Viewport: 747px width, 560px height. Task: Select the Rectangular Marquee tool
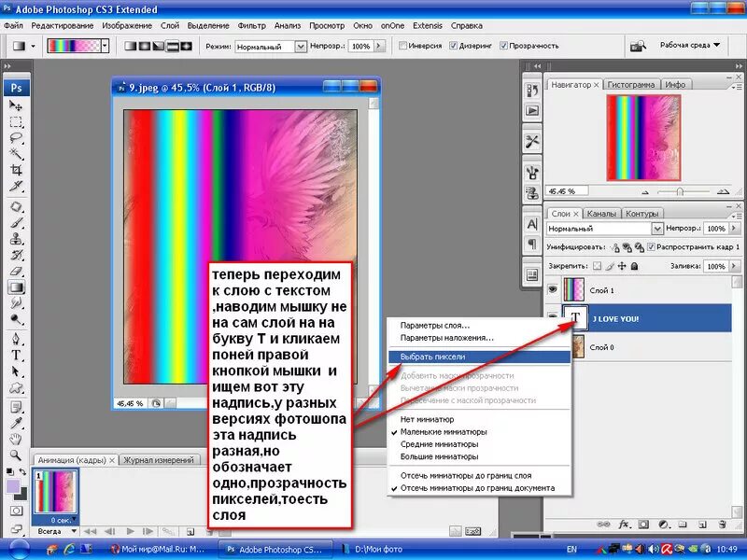coord(16,122)
